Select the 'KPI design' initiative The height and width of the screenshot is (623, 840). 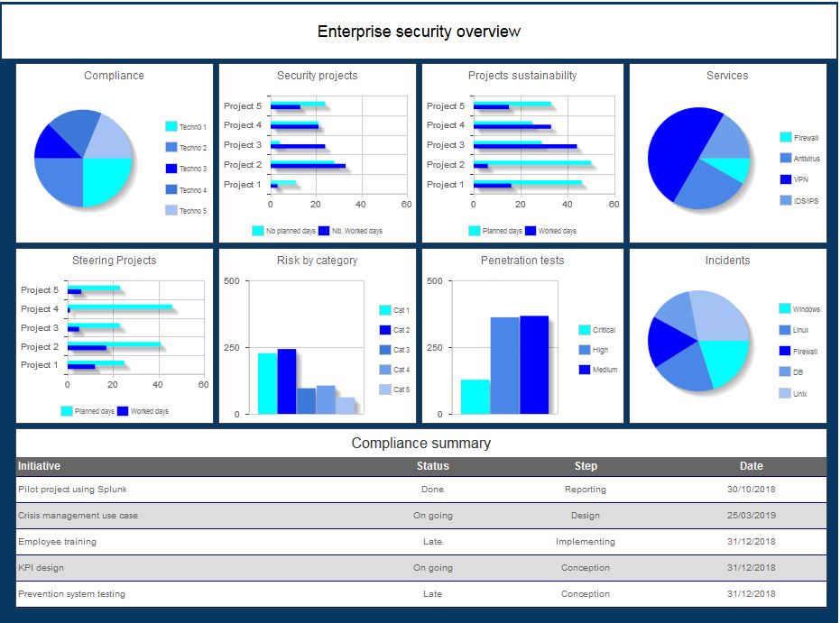coord(41,568)
